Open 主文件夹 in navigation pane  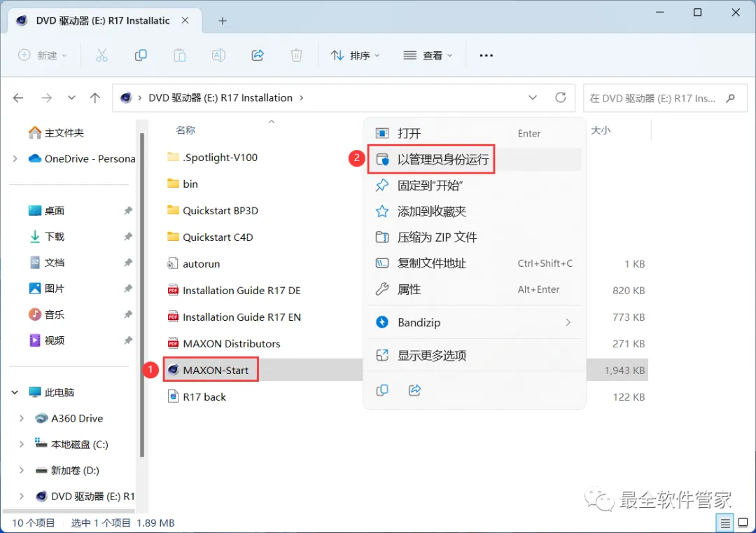click(x=57, y=132)
